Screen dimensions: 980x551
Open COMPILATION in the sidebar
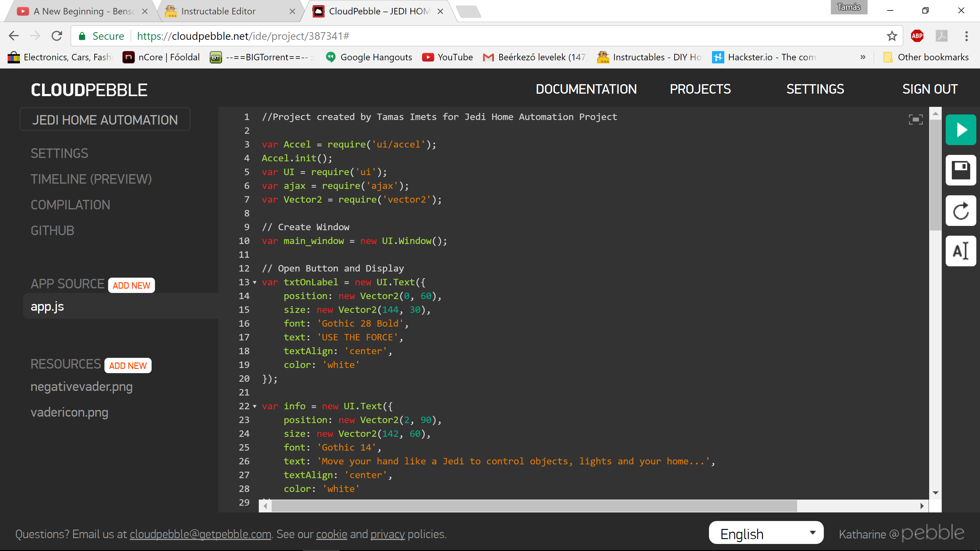click(70, 205)
